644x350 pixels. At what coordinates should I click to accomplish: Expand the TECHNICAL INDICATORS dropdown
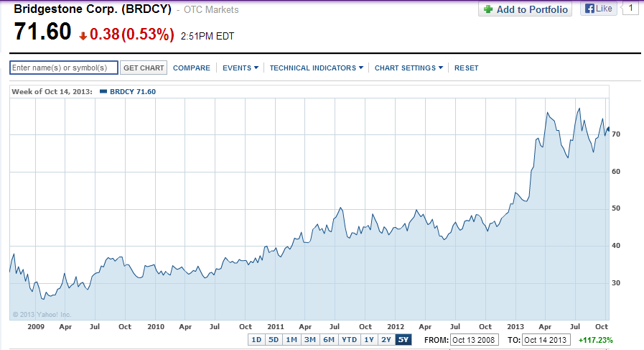pos(316,68)
